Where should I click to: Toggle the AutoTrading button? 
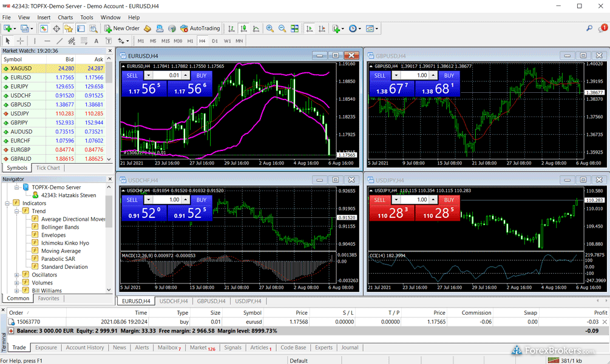pyautogui.click(x=200, y=29)
